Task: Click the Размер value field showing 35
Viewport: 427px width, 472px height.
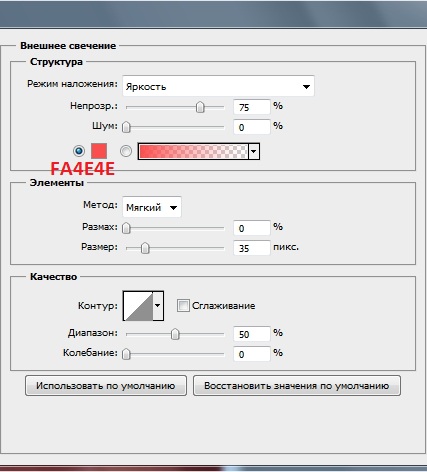Action: click(x=251, y=248)
